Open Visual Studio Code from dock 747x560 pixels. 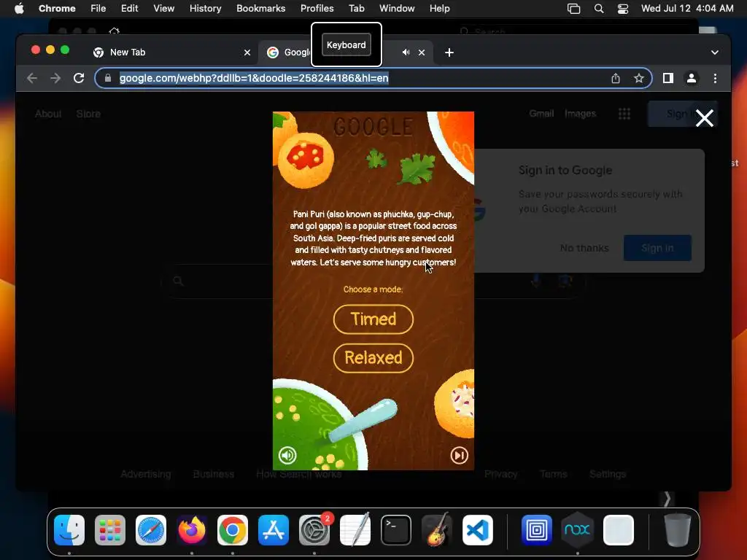coord(477,530)
